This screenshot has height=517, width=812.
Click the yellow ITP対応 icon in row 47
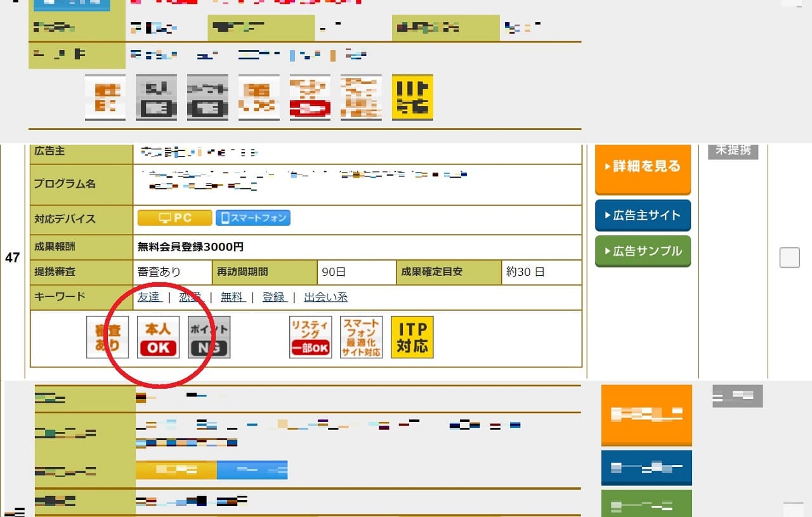412,337
